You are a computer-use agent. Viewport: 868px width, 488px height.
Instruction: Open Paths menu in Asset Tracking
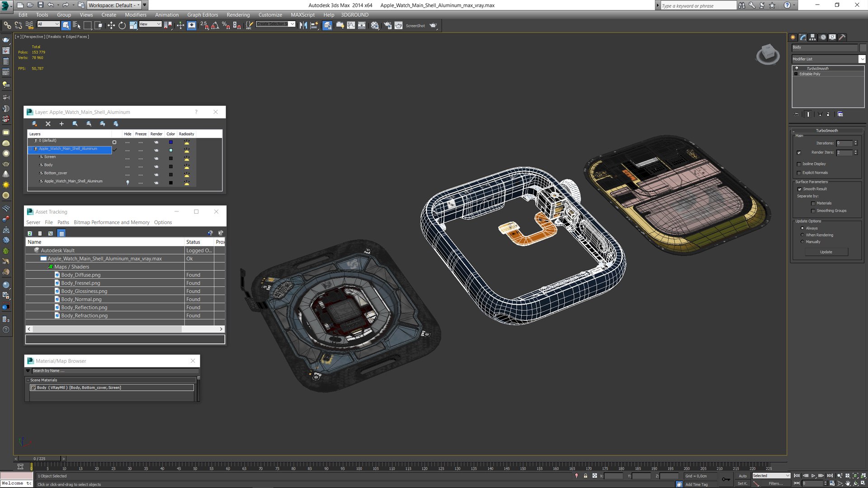pos(63,222)
